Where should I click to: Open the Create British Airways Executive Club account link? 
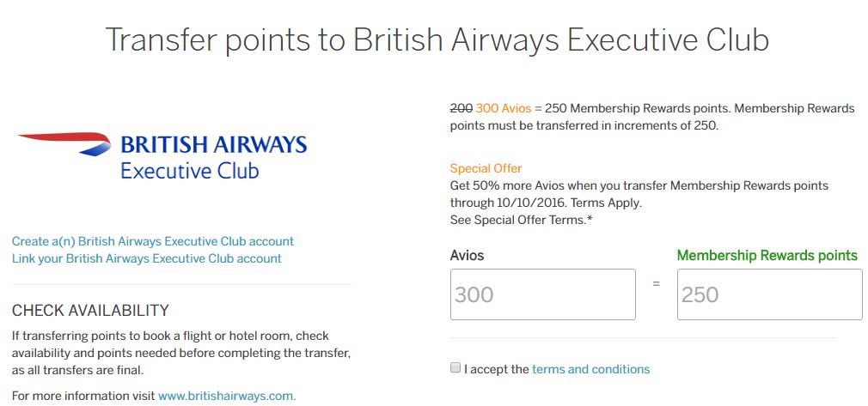[x=153, y=241]
